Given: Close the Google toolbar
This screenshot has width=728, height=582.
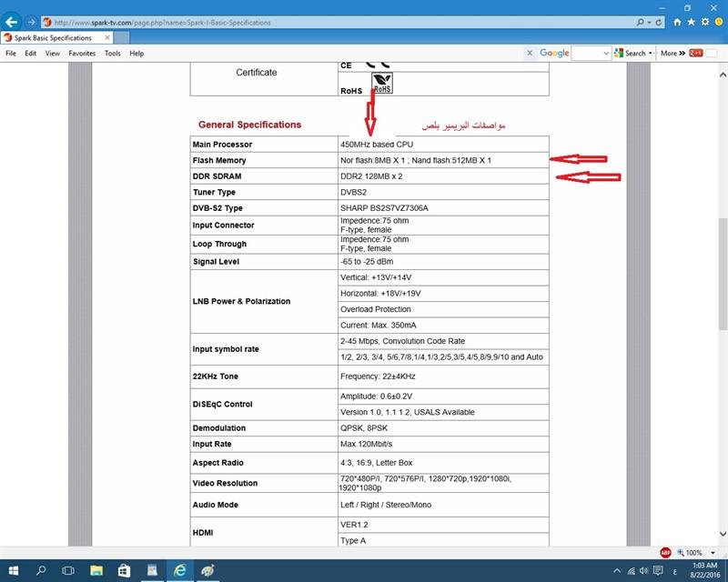Looking at the screenshot, I should click(530, 53).
